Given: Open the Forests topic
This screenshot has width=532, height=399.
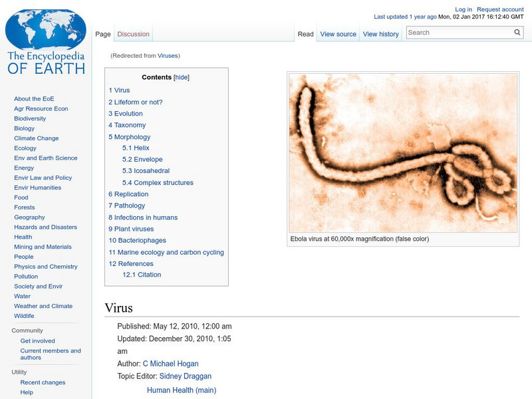Looking at the screenshot, I should 25,207.
